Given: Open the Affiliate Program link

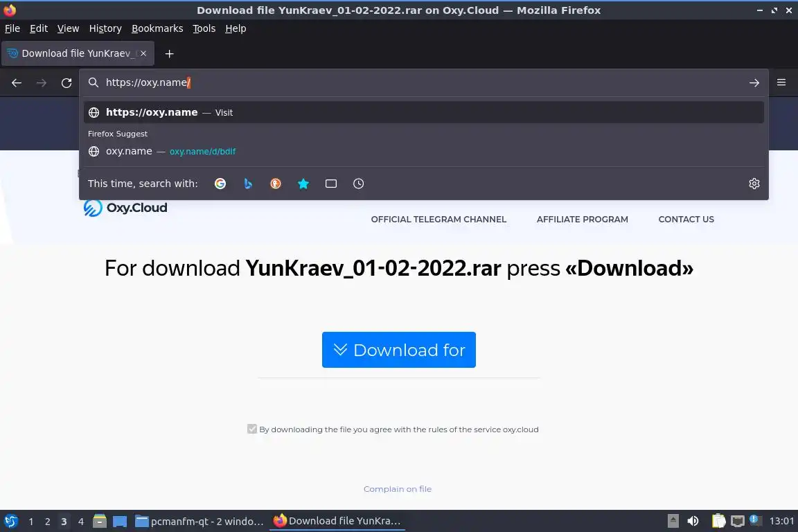Looking at the screenshot, I should point(582,220).
